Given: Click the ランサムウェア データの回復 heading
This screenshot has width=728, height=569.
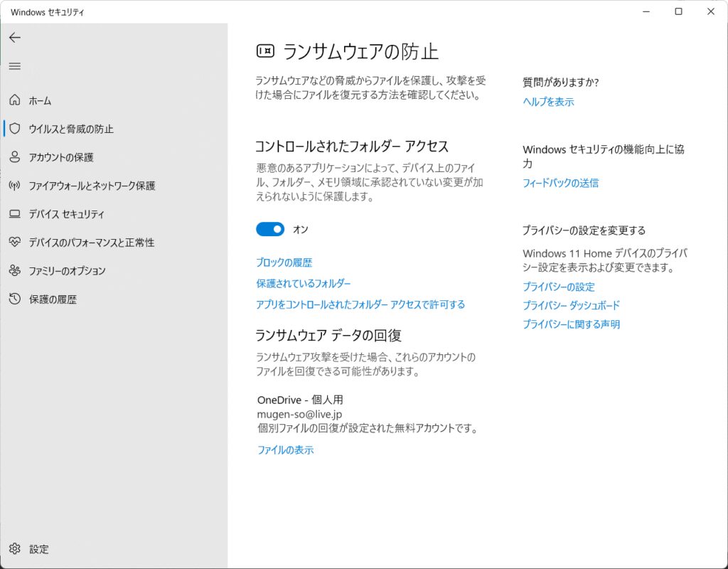Looking at the screenshot, I should pyautogui.click(x=328, y=335).
